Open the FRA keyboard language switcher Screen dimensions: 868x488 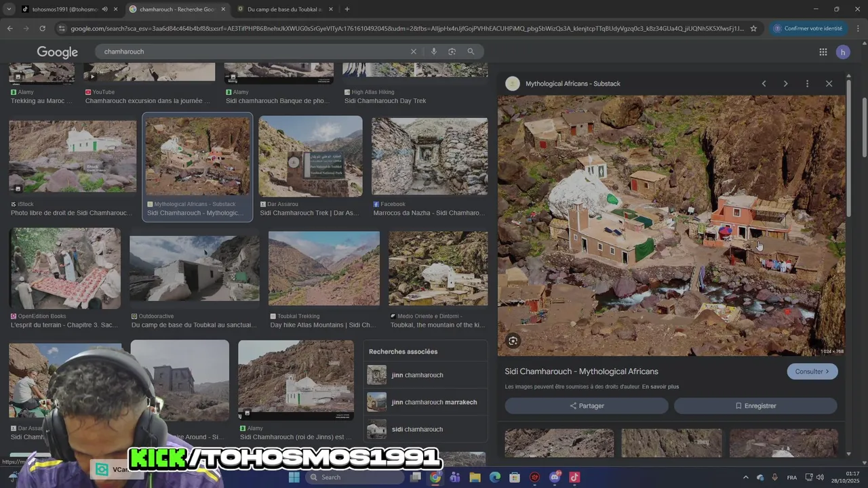(x=791, y=477)
